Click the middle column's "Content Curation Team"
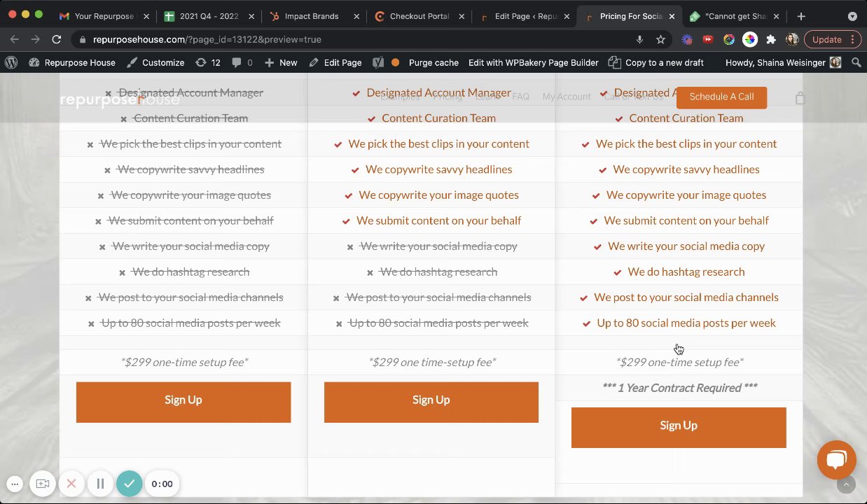This screenshot has height=504, width=867. tap(438, 118)
